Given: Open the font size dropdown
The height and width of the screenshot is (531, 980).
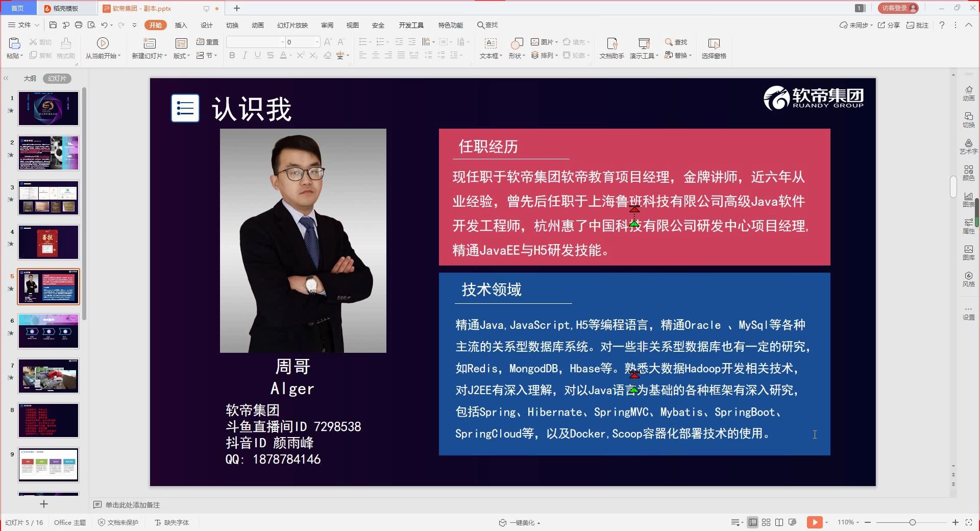Looking at the screenshot, I should tap(317, 42).
